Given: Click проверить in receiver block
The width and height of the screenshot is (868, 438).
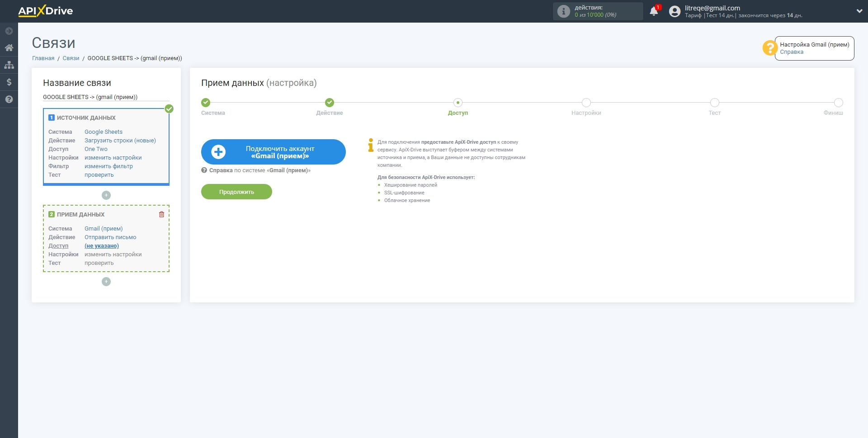Looking at the screenshot, I should click(x=99, y=263).
